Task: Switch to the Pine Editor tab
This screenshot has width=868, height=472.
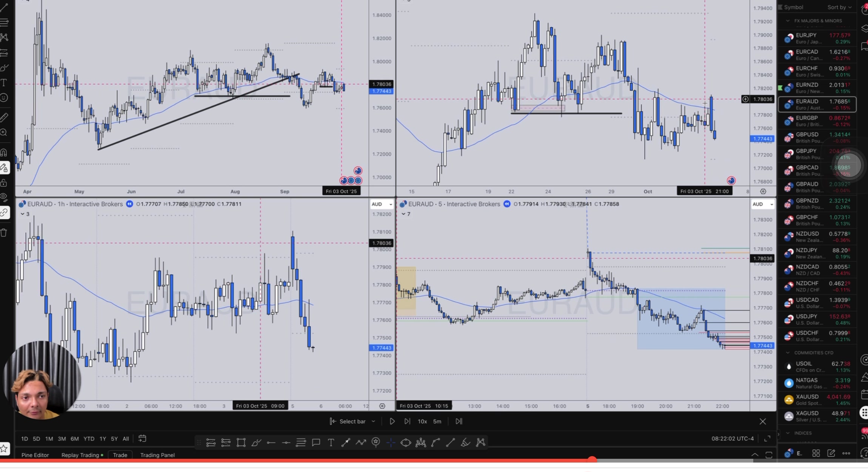Action: point(35,455)
